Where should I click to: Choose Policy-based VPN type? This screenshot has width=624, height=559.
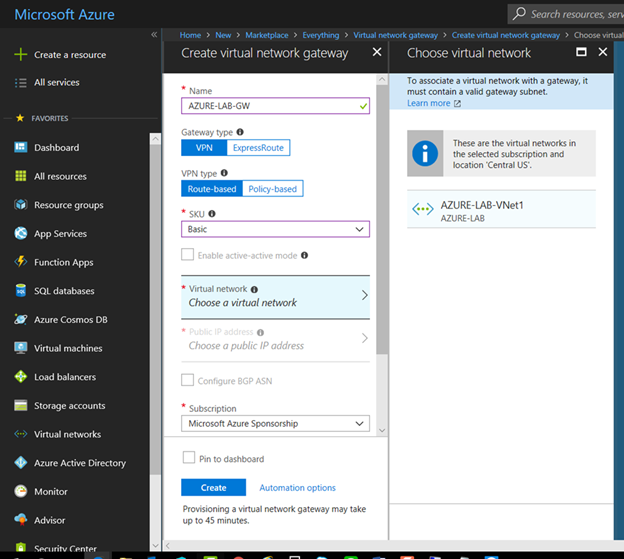click(273, 189)
